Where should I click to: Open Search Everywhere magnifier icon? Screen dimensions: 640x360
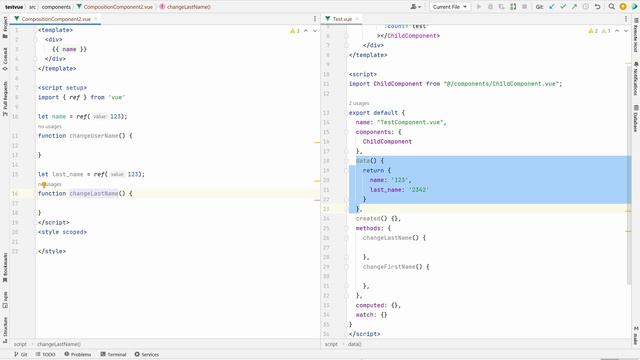click(x=611, y=7)
